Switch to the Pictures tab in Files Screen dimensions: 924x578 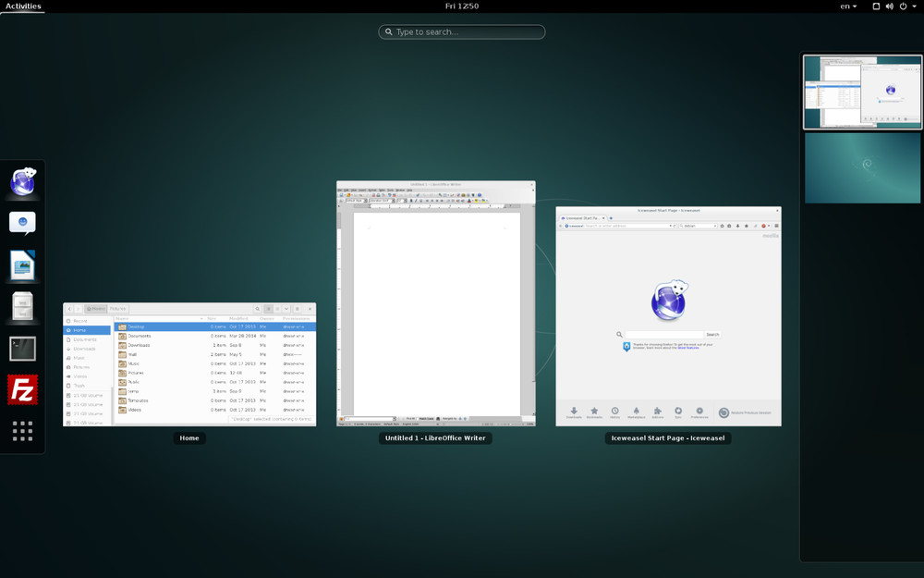pos(116,308)
